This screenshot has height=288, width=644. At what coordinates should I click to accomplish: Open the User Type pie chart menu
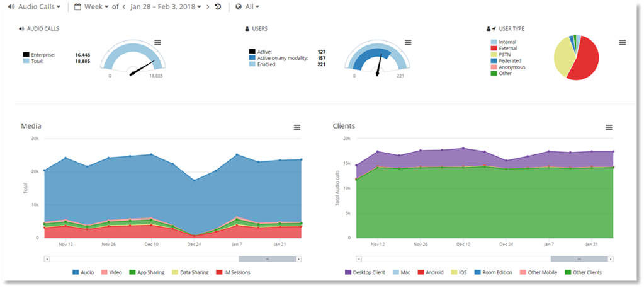click(623, 42)
